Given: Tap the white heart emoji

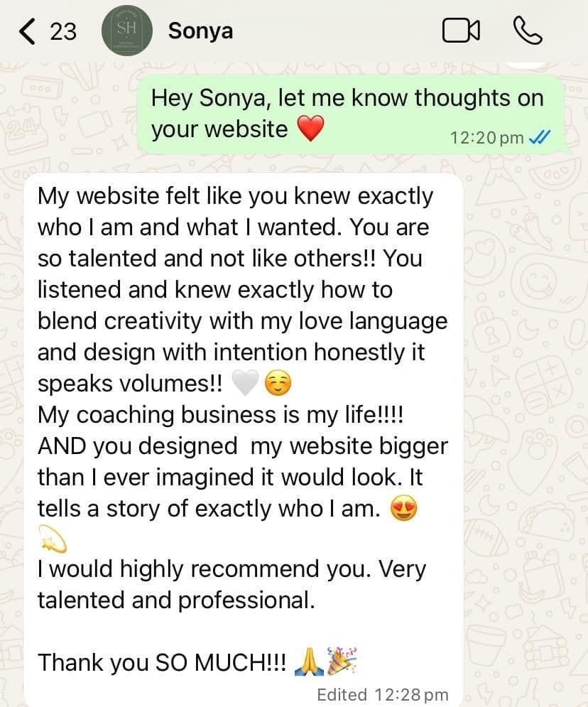Looking at the screenshot, I should pyautogui.click(x=244, y=384).
